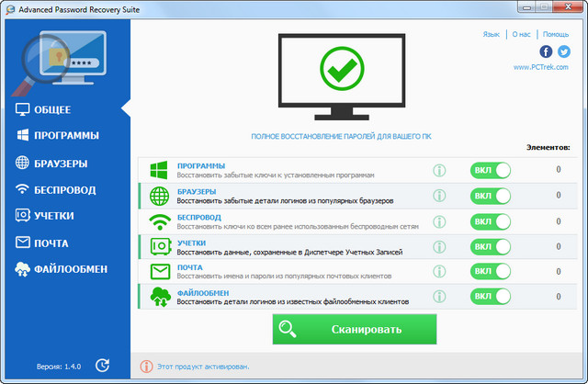Viewport: 588px width, 384px height.
Task: Show info for the БРАУЗЕРЫ row
Action: 439,196
